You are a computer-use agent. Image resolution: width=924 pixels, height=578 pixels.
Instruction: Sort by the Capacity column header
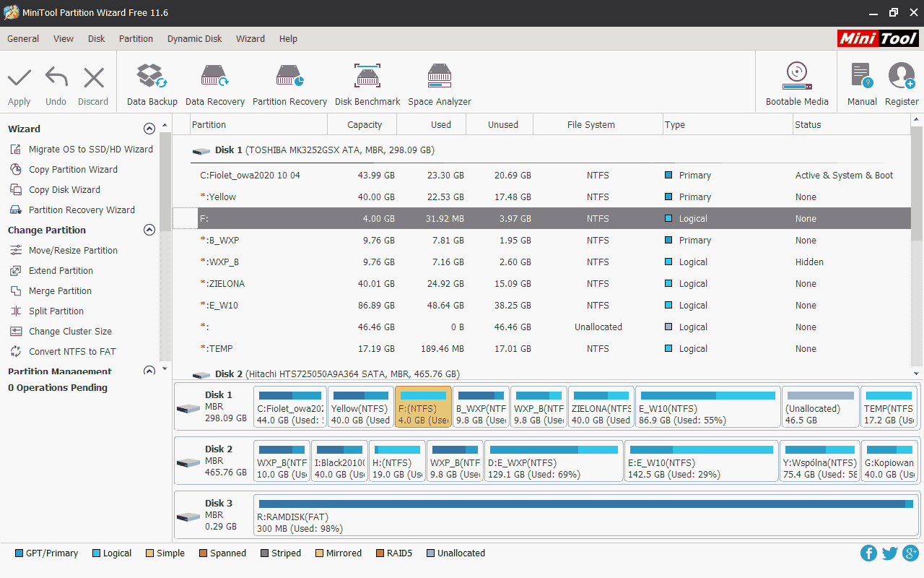pyautogui.click(x=364, y=125)
